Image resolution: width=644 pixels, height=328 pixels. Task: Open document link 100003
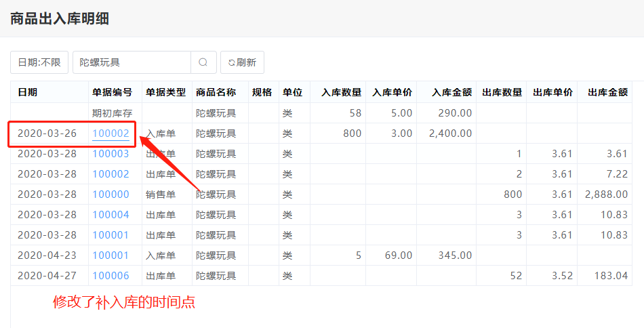click(110, 154)
